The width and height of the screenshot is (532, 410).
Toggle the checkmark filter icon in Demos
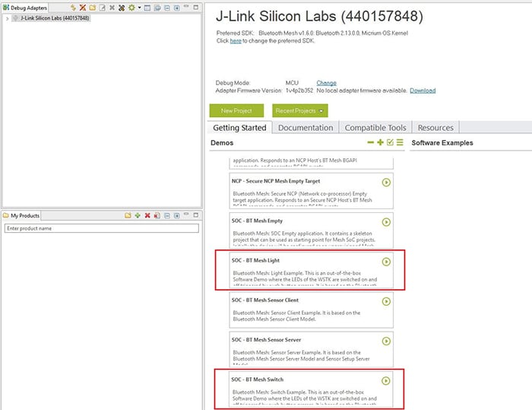[390, 143]
